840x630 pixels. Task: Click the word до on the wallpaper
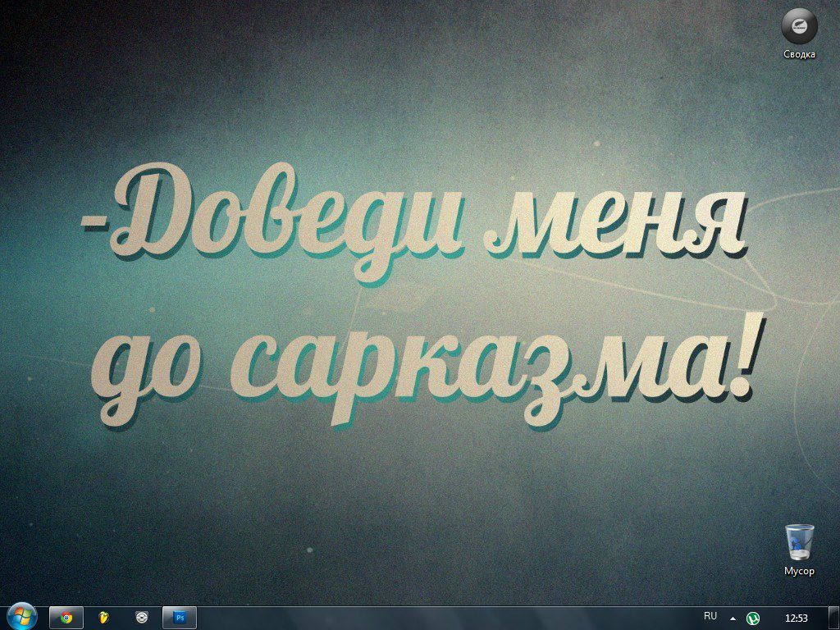pyautogui.click(x=154, y=373)
